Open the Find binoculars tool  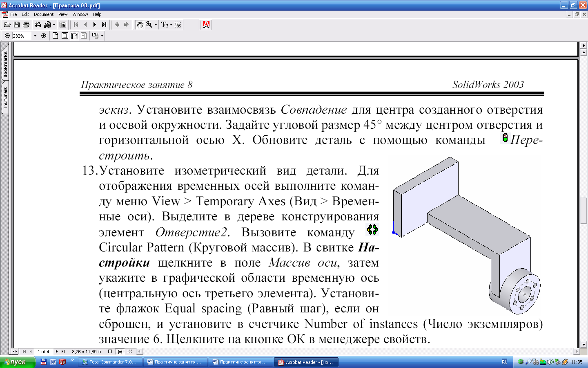coord(38,25)
